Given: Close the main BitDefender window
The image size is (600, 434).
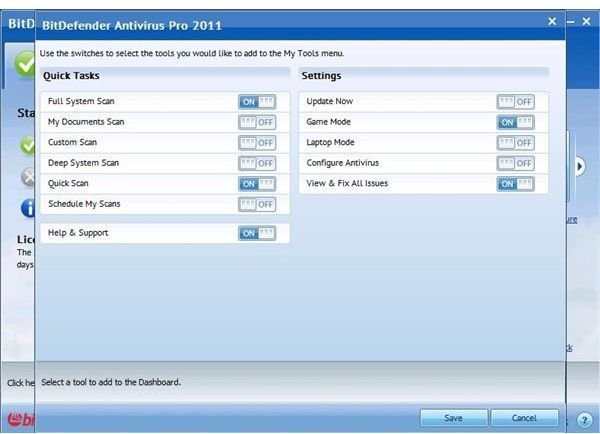Looking at the screenshot, I should 586,21.
